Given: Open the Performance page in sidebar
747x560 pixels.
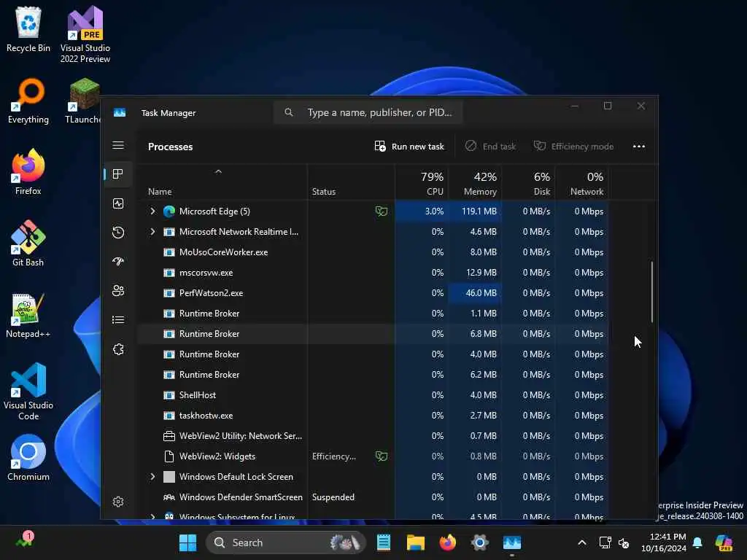Looking at the screenshot, I should [x=118, y=204].
